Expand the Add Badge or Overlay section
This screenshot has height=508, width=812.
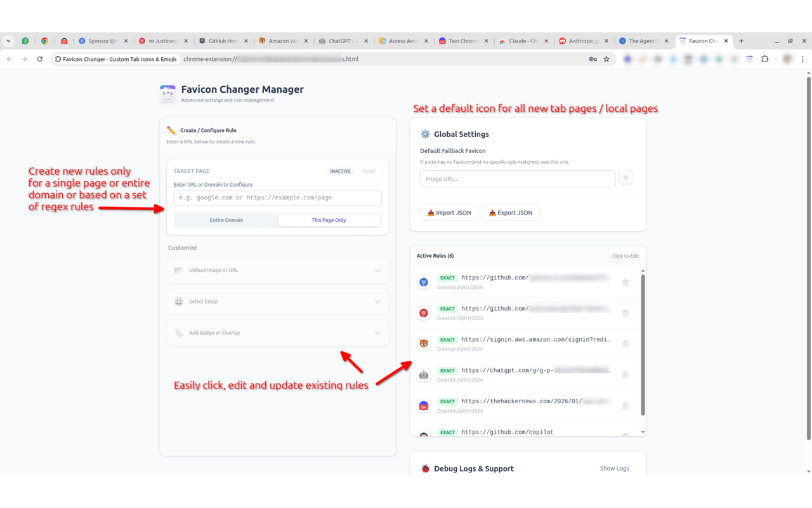[x=278, y=333]
